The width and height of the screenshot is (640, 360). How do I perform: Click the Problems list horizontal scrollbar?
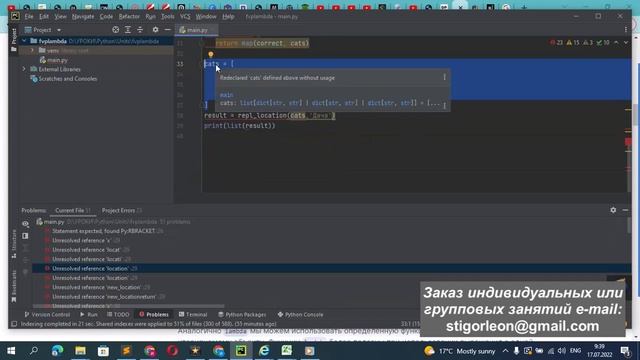129,306
